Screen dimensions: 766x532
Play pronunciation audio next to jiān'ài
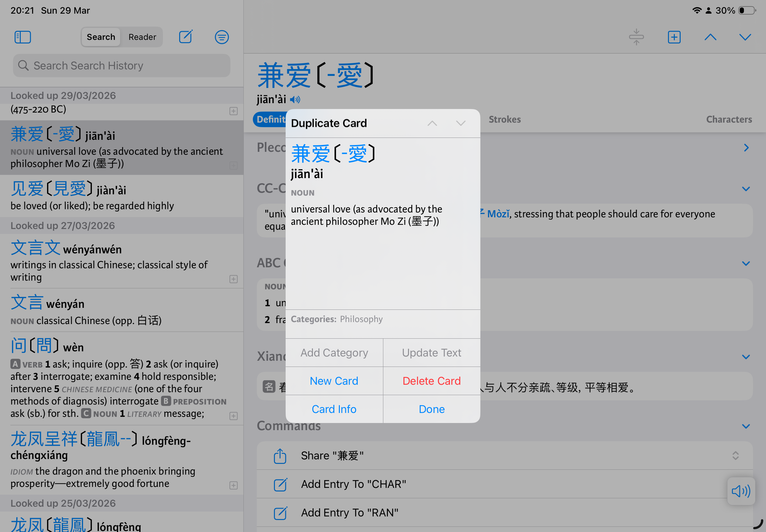(295, 99)
